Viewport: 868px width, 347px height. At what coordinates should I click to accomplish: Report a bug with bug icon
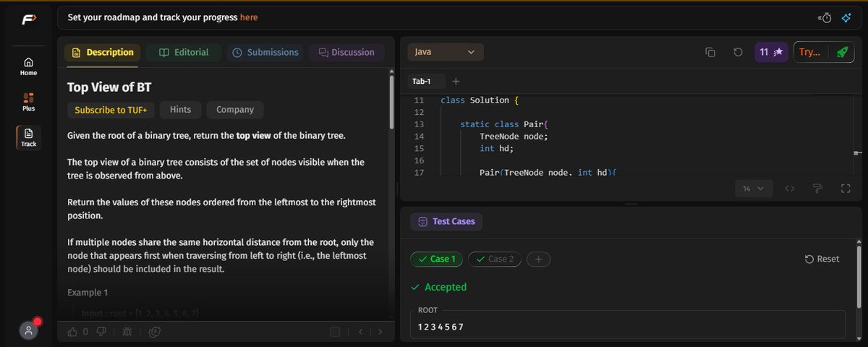(x=127, y=332)
